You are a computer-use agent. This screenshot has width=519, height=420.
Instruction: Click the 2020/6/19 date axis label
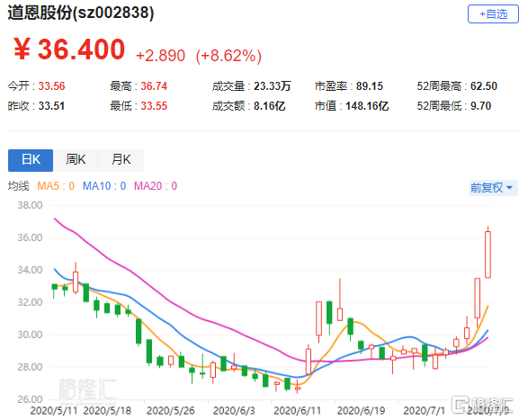pos(361,411)
